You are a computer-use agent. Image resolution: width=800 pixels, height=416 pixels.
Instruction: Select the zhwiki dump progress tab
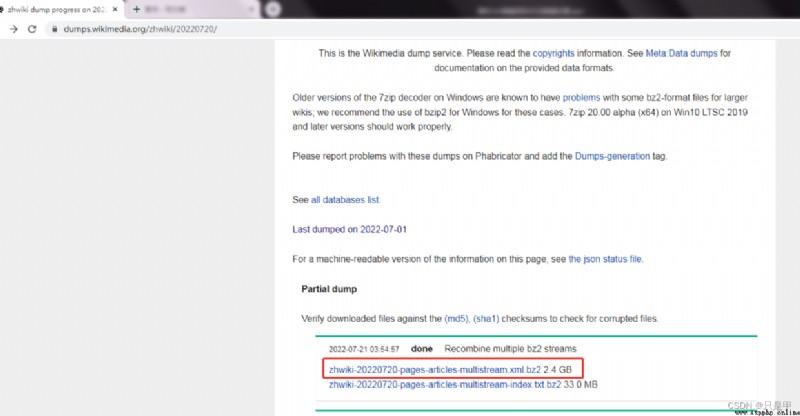click(60, 9)
